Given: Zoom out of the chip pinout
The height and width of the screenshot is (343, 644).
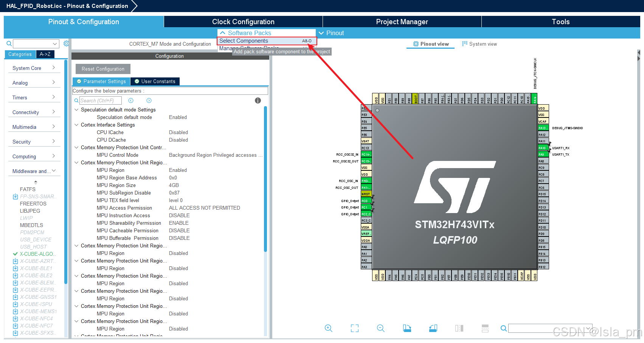Looking at the screenshot, I should (381, 328).
